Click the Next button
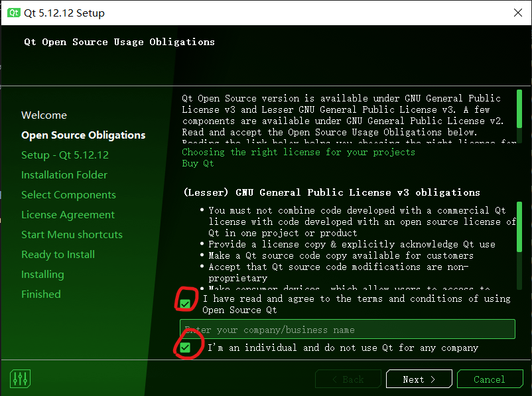Image resolution: width=532 pixels, height=396 pixels. (x=419, y=379)
